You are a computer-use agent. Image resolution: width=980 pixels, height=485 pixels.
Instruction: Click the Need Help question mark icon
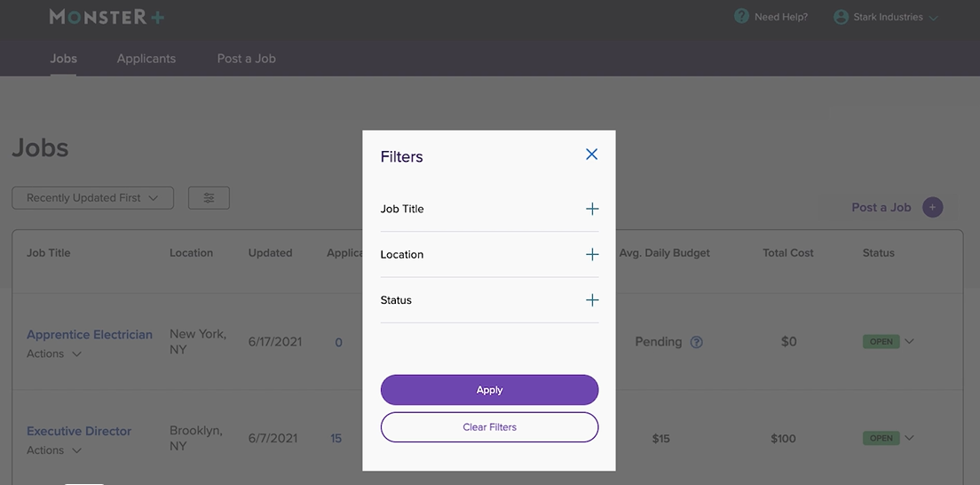point(741,17)
